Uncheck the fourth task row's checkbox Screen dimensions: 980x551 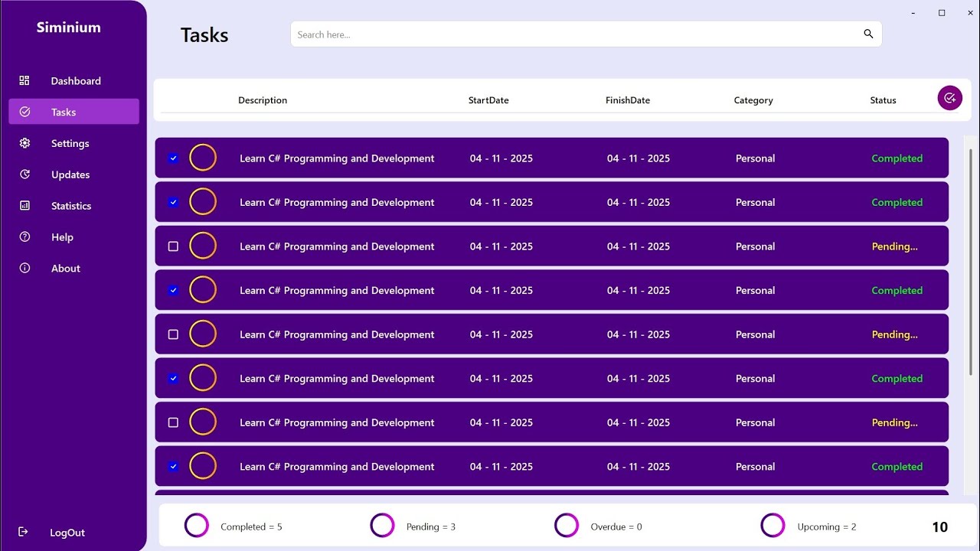(x=173, y=290)
